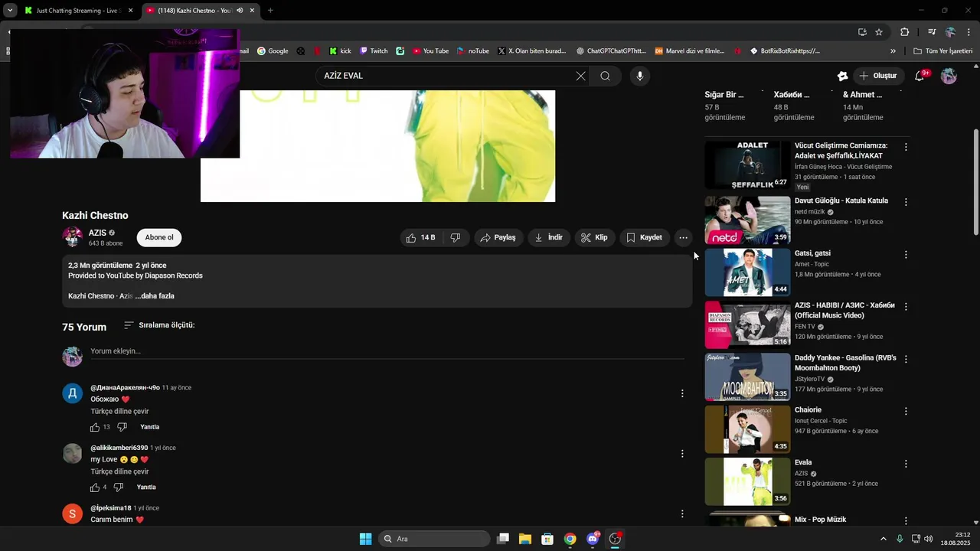The image size is (980, 551).
Task: Open the Oluştur create menu
Action: (x=877, y=76)
